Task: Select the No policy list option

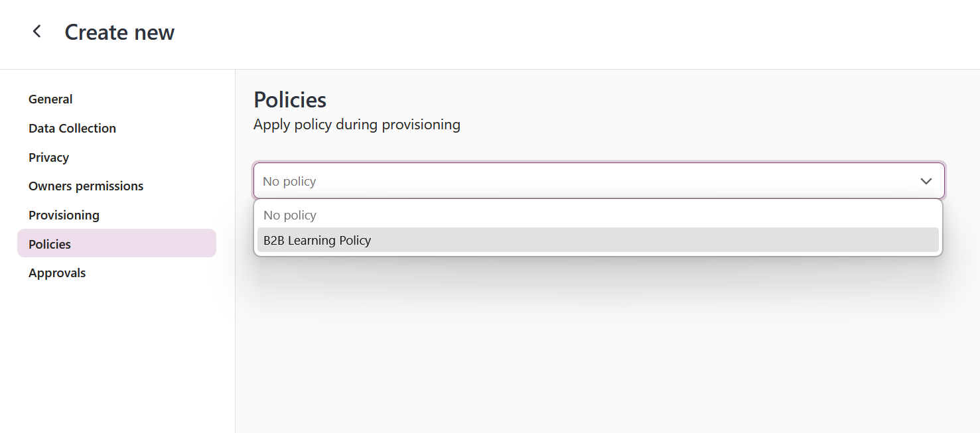Action: [290, 215]
